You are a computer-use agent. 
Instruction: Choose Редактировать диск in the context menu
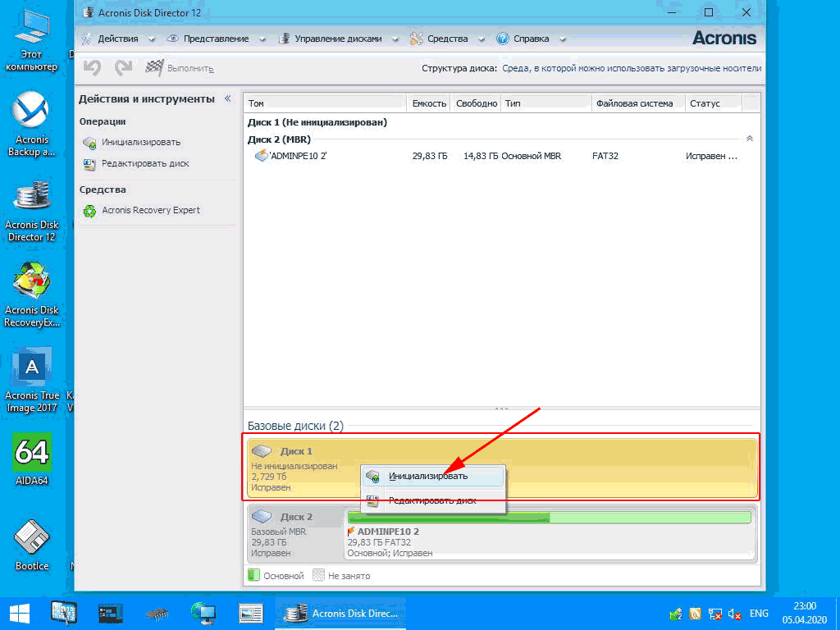point(433,501)
